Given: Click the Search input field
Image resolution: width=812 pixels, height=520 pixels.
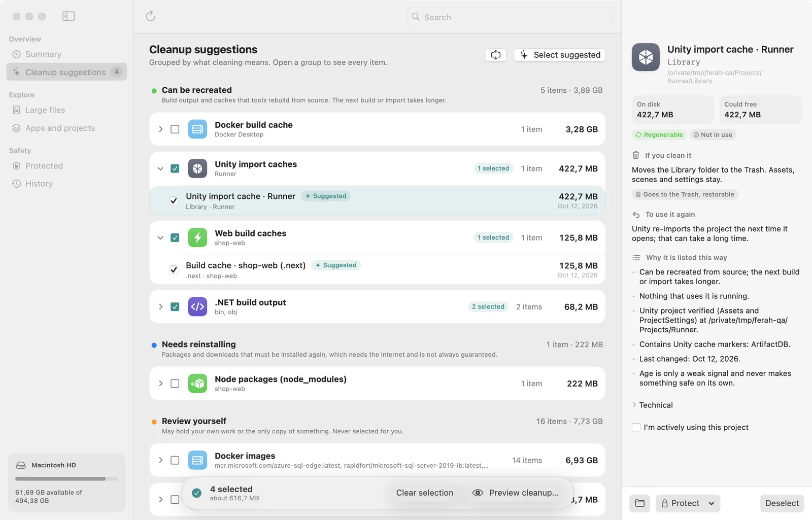Looking at the screenshot, I should tap(510, 17).
